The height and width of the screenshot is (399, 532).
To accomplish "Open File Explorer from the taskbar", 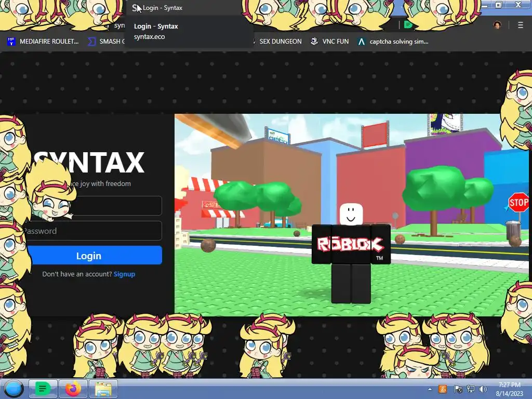I will 103,389.
